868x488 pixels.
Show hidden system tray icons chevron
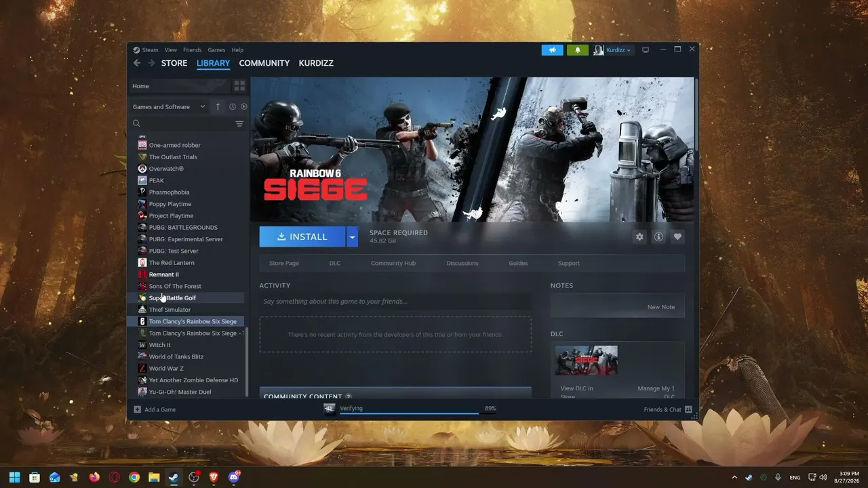tap(734, 477)
